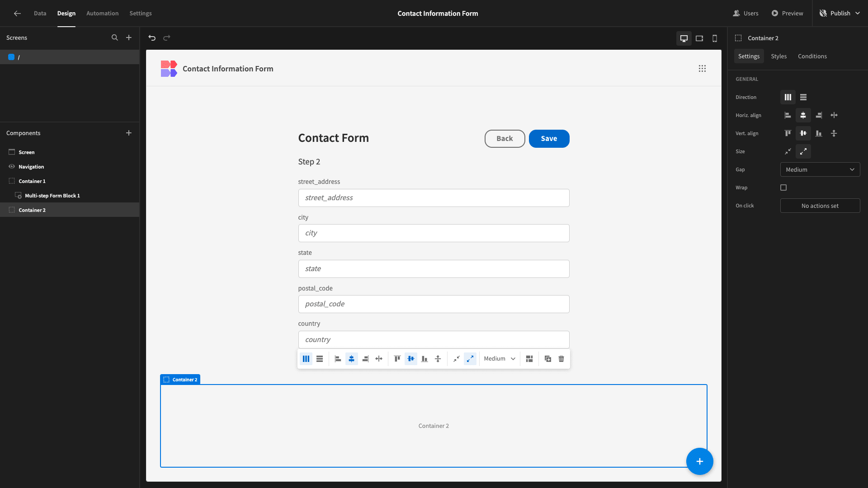Select Navigation in the component tree
The image size is (868, 488).
(70, 167)
